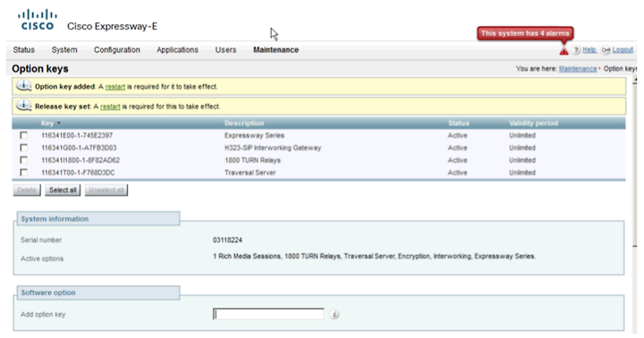Click the Cisco logo
Image resolution: width=644 pixels, height=338 pixels.
(x=37, y=21)
